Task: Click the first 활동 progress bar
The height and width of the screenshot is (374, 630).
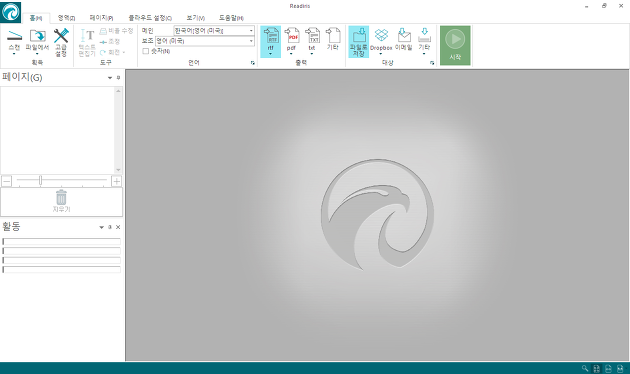Action: click(x=61, y=241)
